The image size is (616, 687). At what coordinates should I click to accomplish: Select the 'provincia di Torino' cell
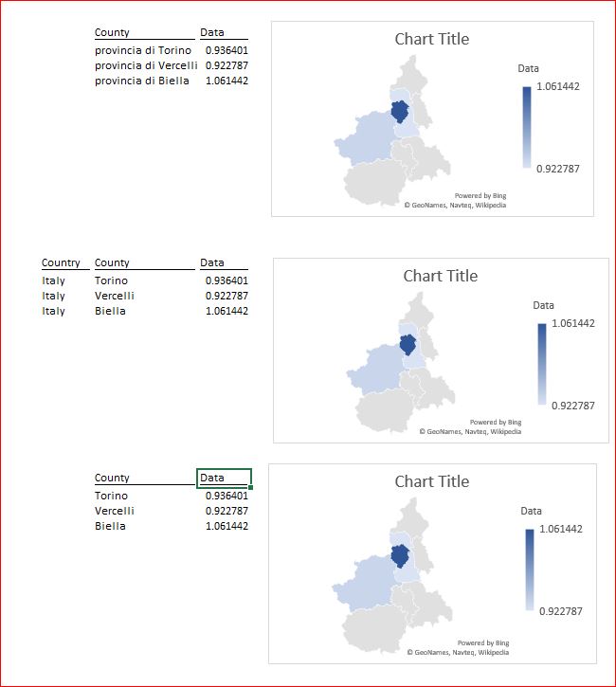[x=143, y=50]
